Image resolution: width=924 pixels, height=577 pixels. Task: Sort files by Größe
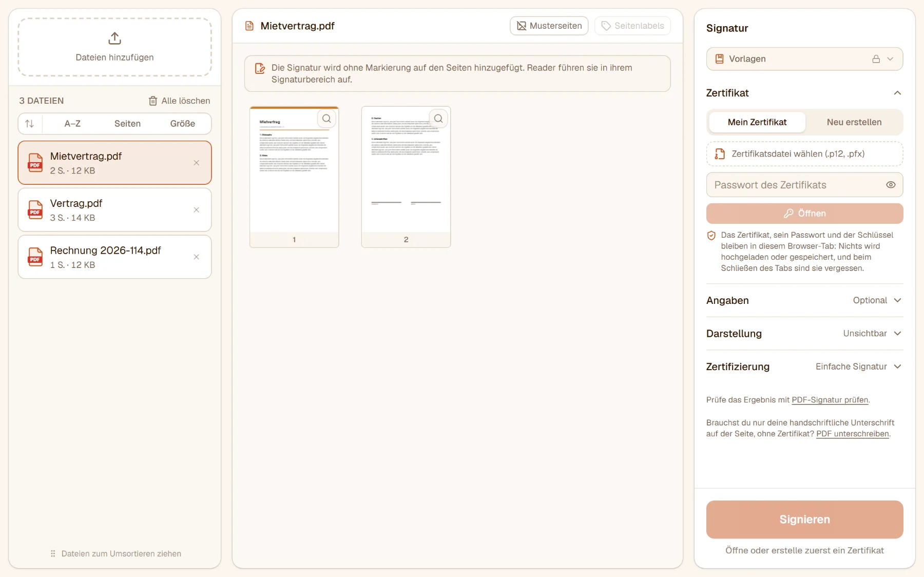(182, 124)
